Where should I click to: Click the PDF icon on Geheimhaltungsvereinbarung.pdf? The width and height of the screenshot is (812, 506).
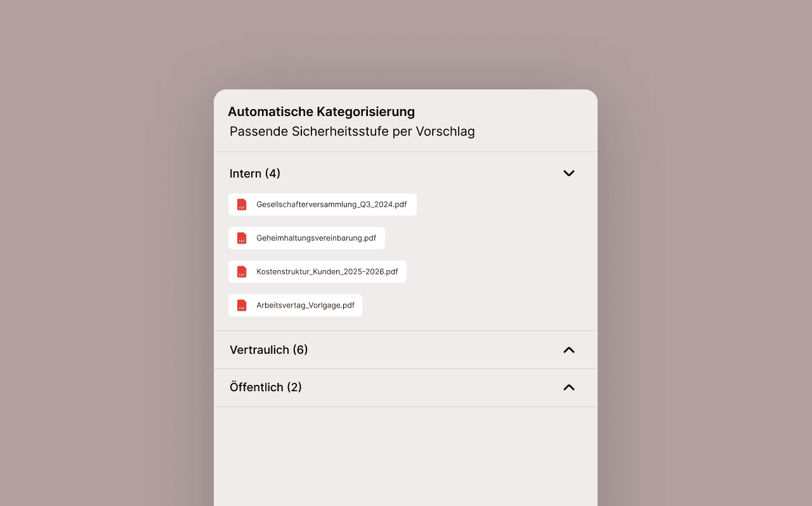pyautogui.click(x=242, y=238)
